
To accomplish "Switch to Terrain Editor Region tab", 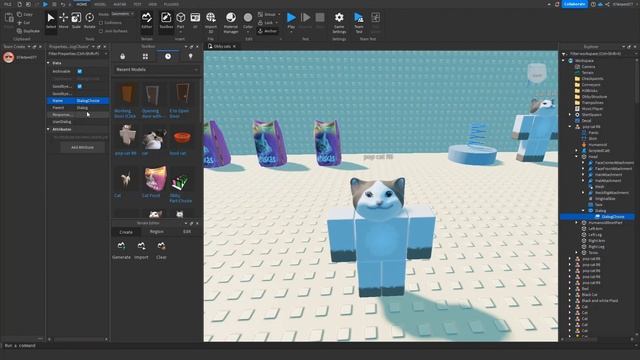I will (x=157, y=232).
